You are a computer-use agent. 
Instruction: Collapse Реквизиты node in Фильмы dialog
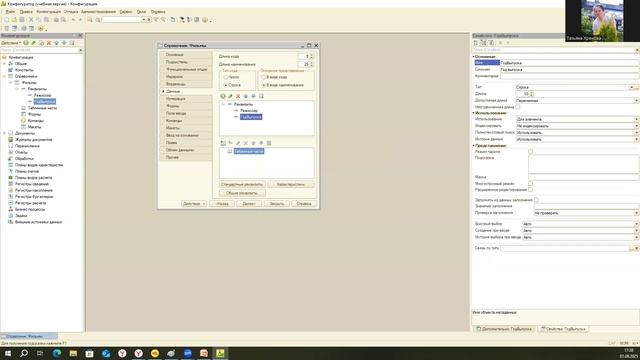tap(223, 104)
